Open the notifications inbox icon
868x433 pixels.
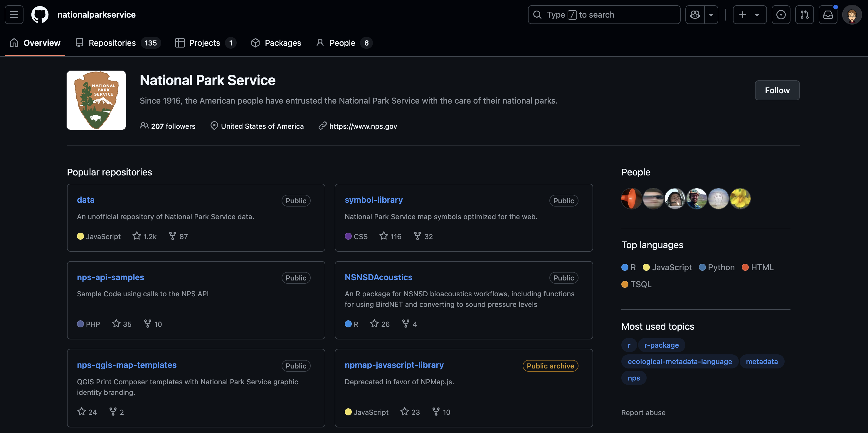coord(828,14)
